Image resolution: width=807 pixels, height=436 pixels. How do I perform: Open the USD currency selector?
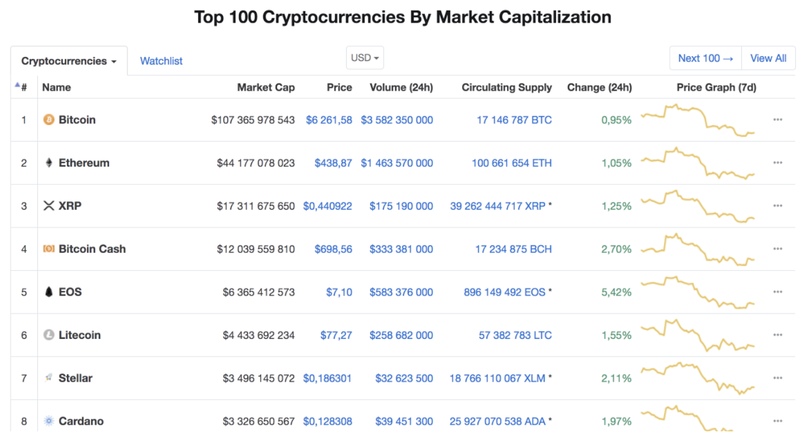pos(365,58)
